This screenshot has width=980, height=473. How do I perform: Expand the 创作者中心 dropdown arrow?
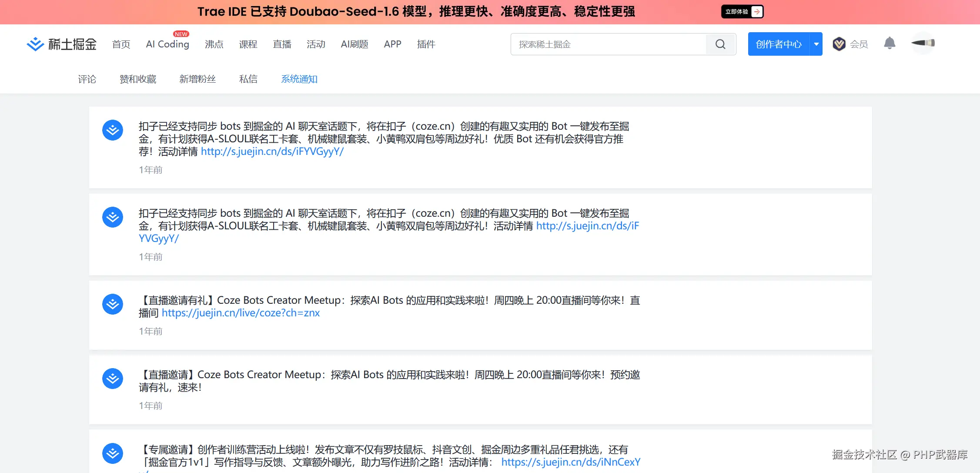click(x=816, y=44)
